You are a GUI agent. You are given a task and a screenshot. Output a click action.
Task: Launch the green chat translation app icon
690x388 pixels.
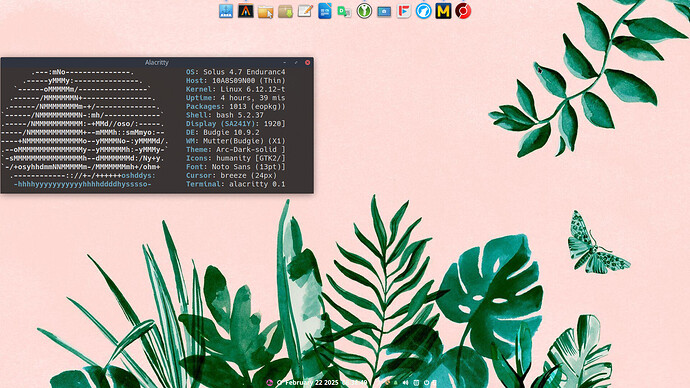coord(344,11)
